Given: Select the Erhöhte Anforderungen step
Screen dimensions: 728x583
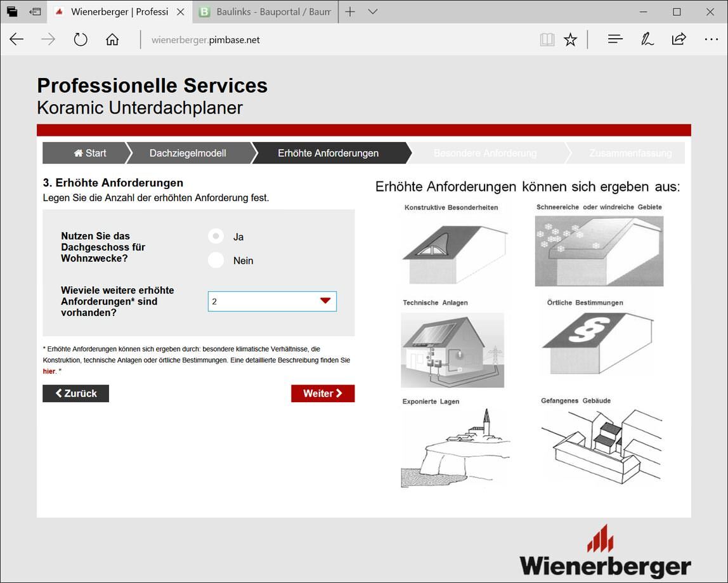Looking at the screenshot, I should click(x=330, y=153).
